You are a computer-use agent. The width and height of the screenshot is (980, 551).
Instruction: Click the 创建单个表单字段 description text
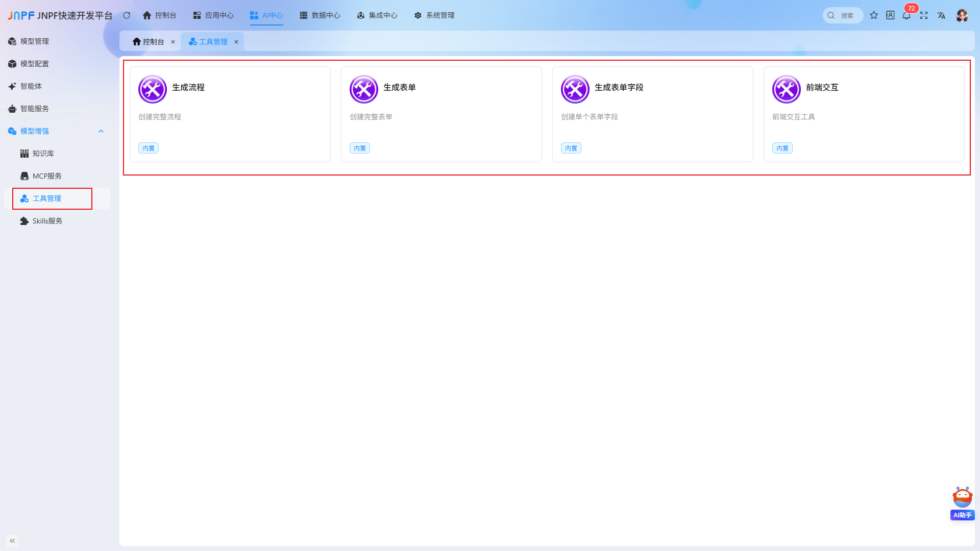[x=590, y=117]
